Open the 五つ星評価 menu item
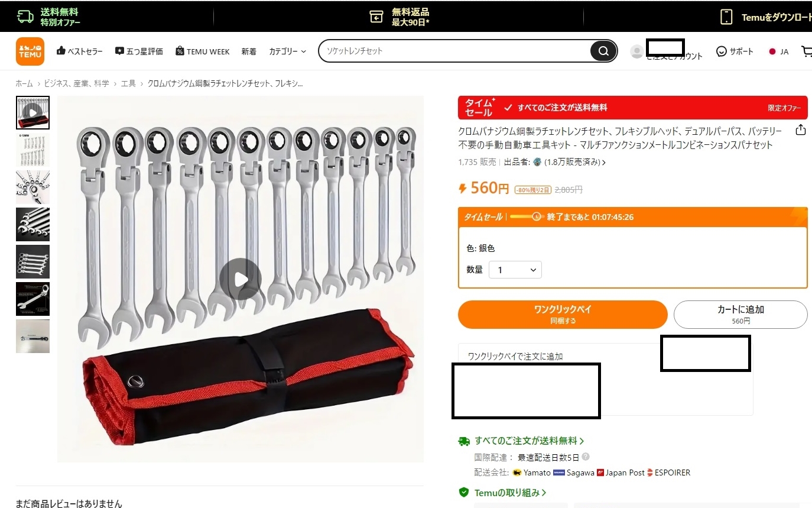Viewport: 812px width, 508px height. point(139,51)
